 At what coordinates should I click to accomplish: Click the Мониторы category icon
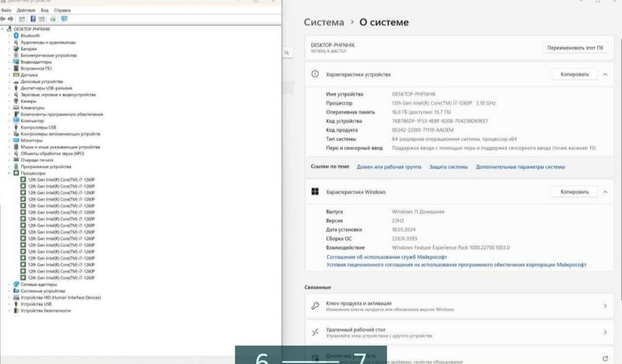pyautogui.click(x=16, y=140)
